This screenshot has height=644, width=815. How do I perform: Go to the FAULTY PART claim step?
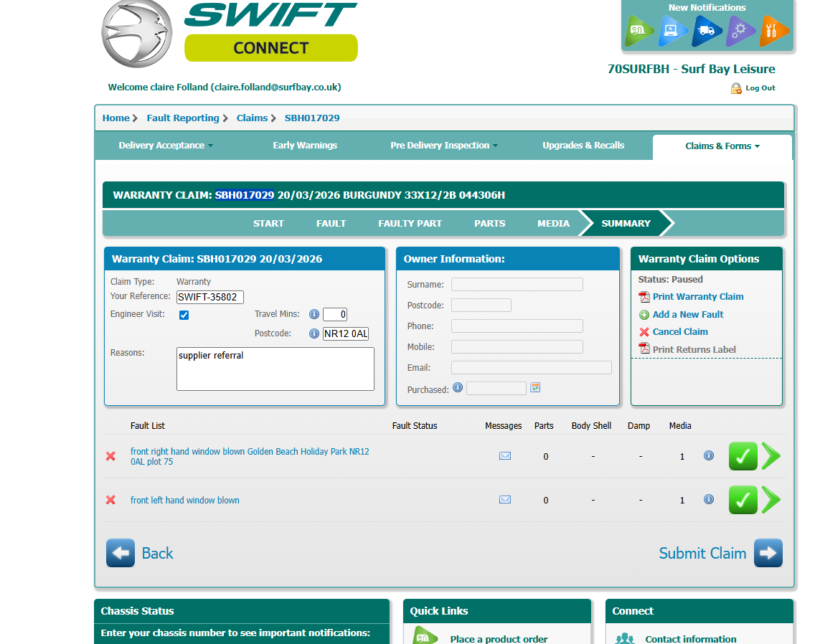click(410, 224)
